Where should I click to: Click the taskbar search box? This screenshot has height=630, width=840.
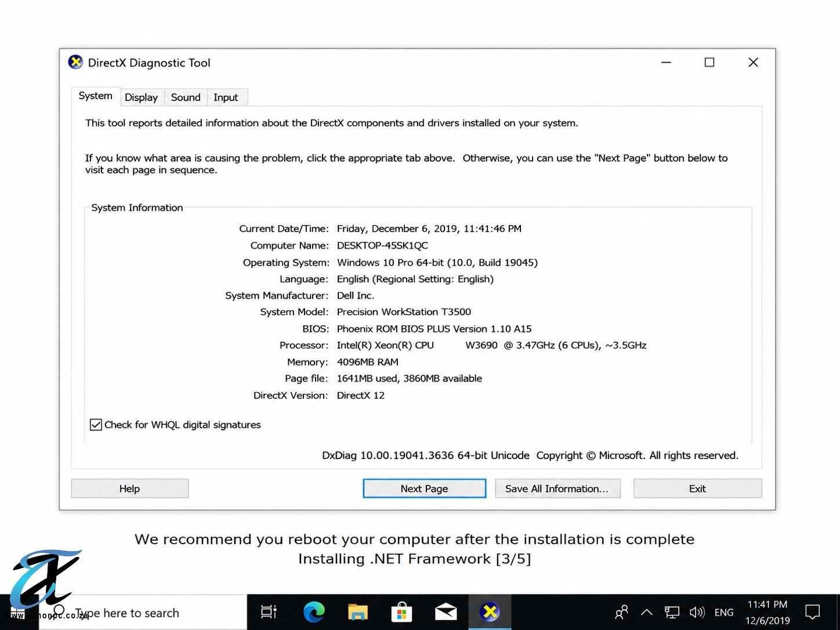[143, 613]
